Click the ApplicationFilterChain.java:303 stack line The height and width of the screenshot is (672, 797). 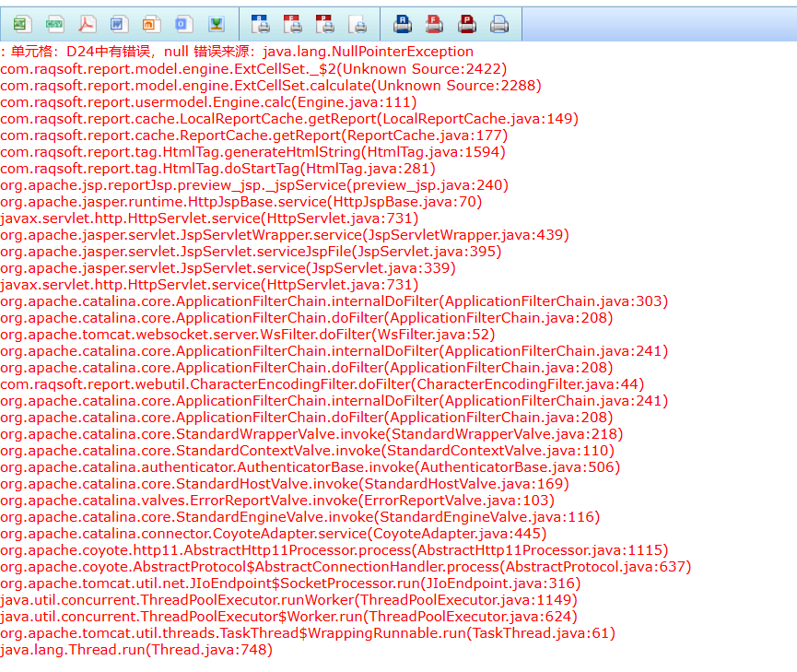click(334, 301)
